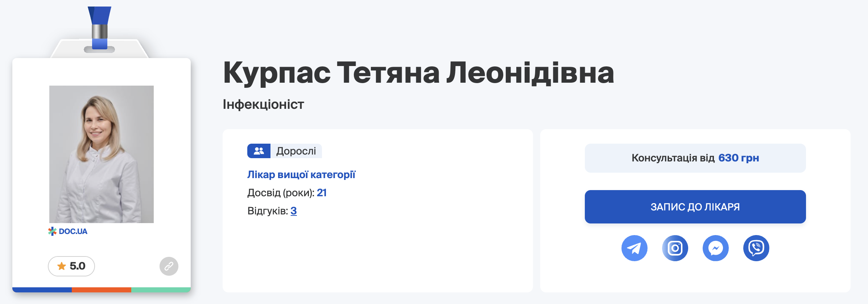Click the 5.0 rating badge
This screenshot has width=868, height=304.
tap(71, 266)
